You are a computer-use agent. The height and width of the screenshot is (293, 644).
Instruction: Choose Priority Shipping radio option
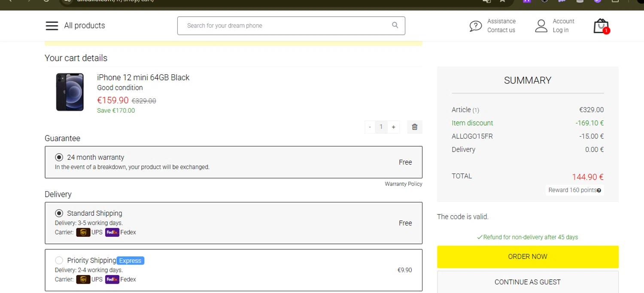pyautogui.click(x=59, y=260)
